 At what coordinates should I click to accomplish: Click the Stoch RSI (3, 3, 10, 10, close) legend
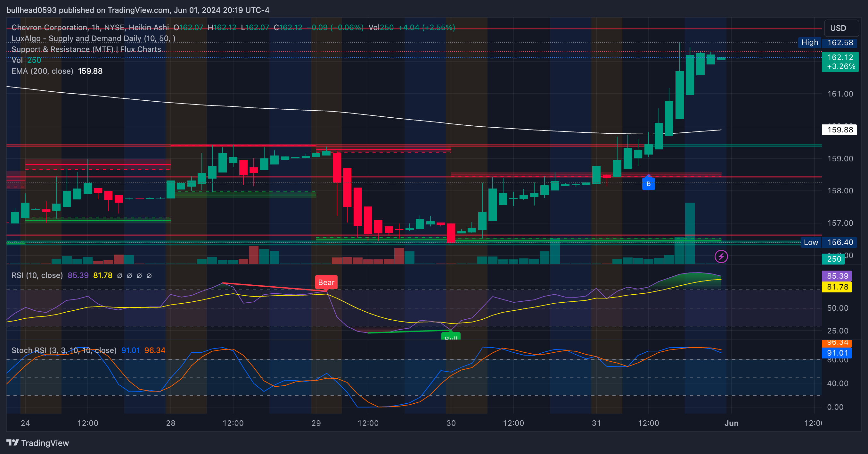[x=64, y=350]
